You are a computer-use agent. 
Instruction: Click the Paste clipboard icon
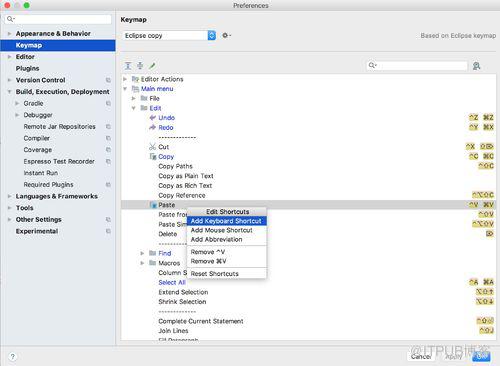click(153, 205)
